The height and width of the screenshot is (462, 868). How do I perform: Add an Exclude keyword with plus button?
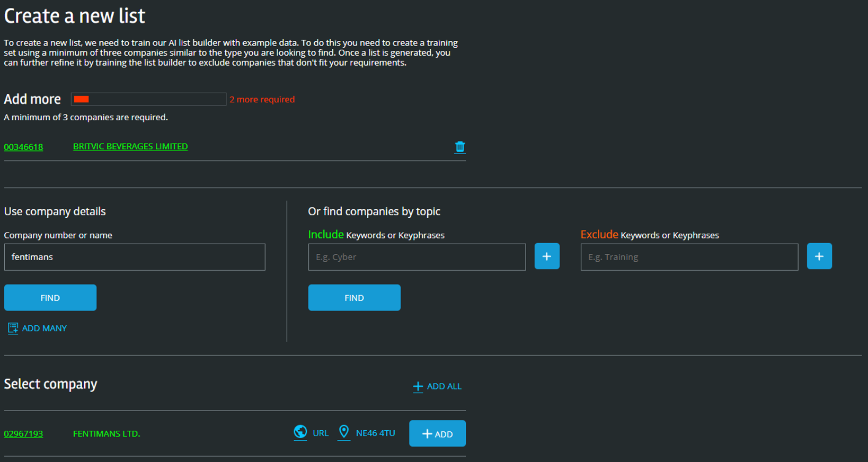coord(819,256)
